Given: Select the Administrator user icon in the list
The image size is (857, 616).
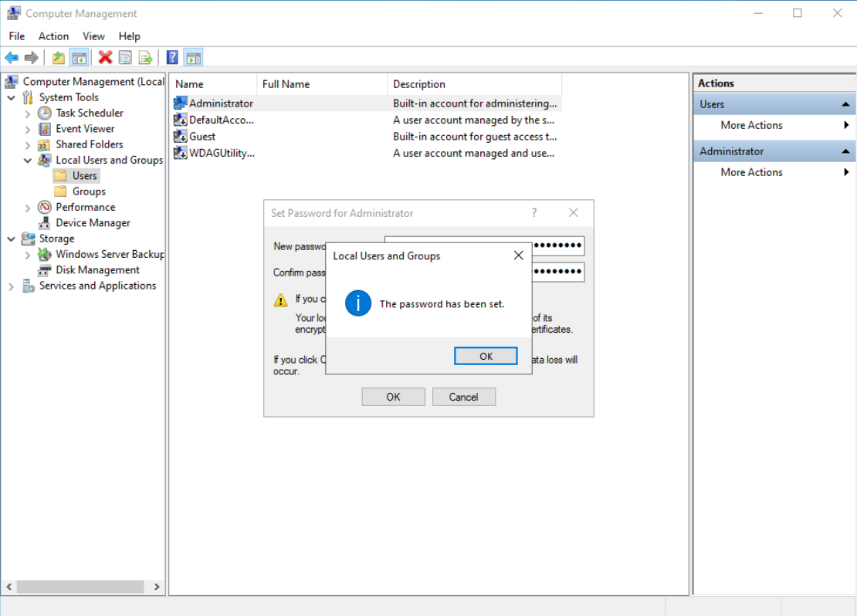Looking at the screenshot, I should (x=181, y=103).
